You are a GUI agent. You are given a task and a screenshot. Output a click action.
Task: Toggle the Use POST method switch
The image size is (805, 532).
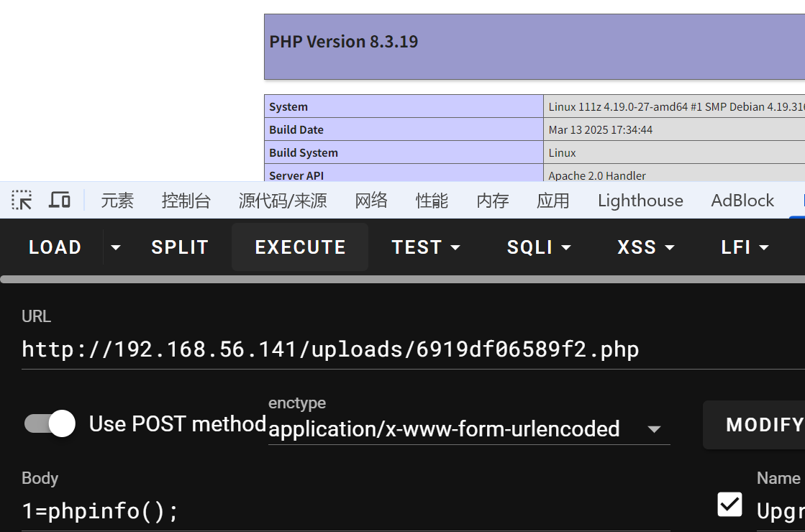(50, 424)
